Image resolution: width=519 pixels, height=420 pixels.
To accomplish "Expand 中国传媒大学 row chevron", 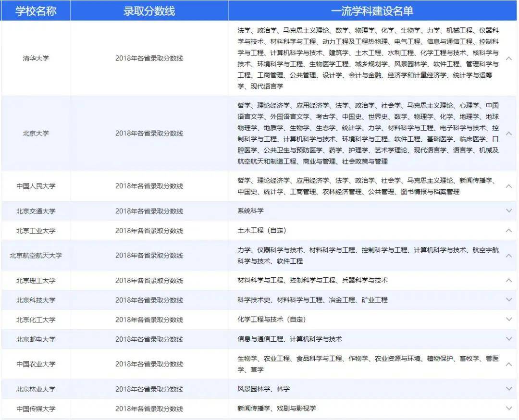I will (509, 408).
